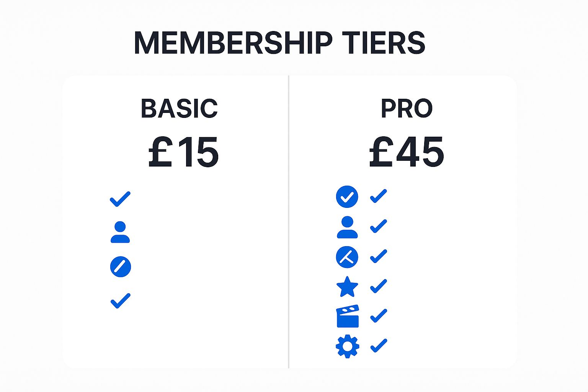Click the first checkmark under Basic £15
The width and height of the screenshot is (588, 392).
pyautogui.click(x=120, y=199)
